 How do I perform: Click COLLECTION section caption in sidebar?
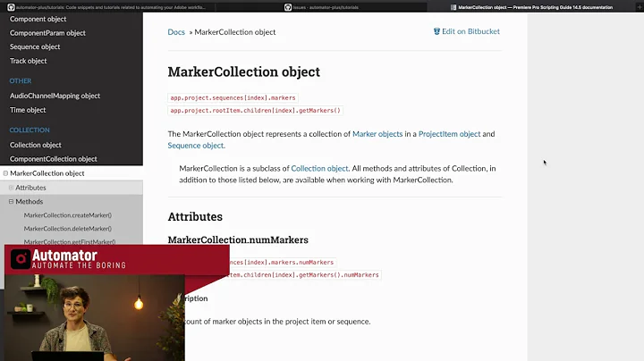[x=30, y=130]
